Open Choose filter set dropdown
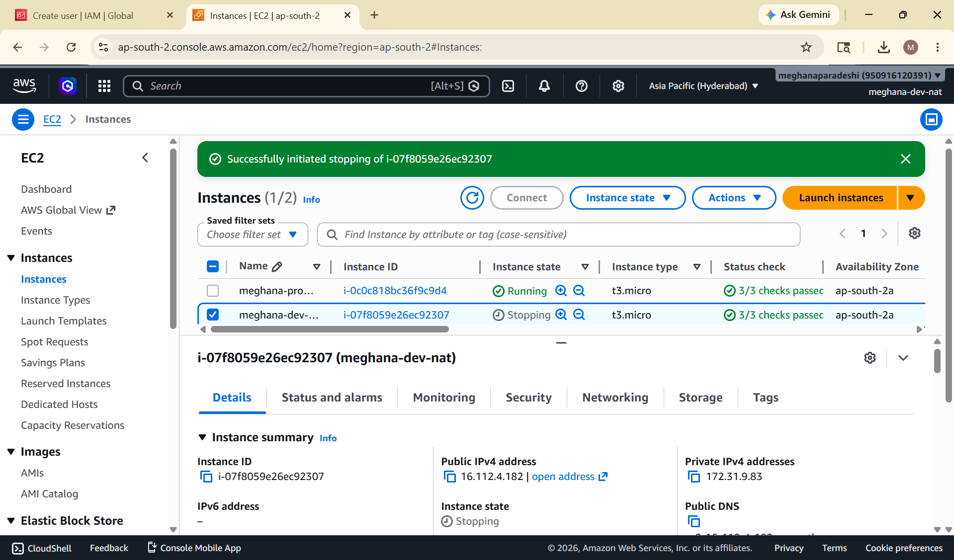954x560 pixels. pos(253,235)
